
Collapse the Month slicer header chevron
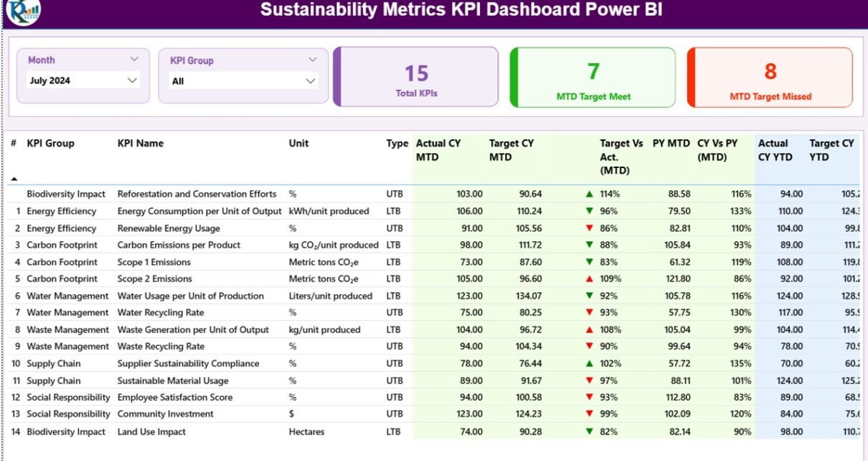[134, 60]
